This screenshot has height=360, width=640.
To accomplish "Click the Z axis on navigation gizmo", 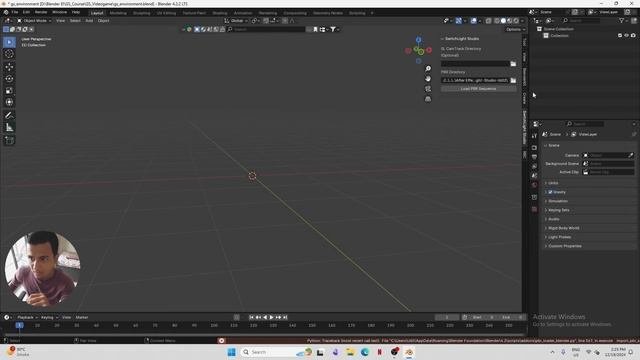I will point(418,40).
